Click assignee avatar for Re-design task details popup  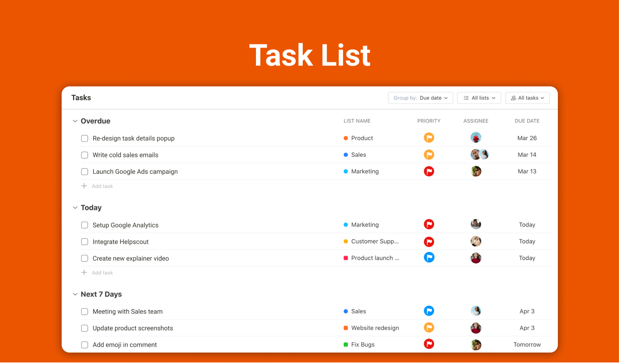point(476,138)
